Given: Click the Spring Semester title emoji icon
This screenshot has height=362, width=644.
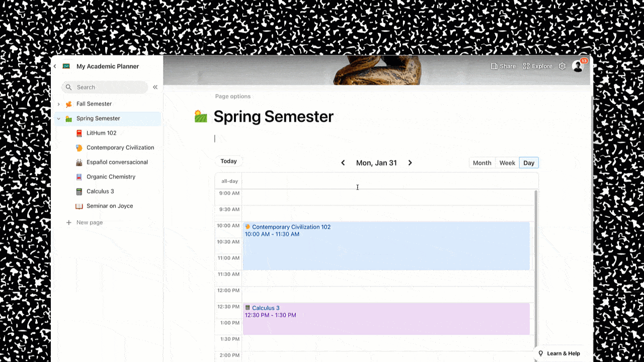Looking at the screenshot, I should click(201, 117).
